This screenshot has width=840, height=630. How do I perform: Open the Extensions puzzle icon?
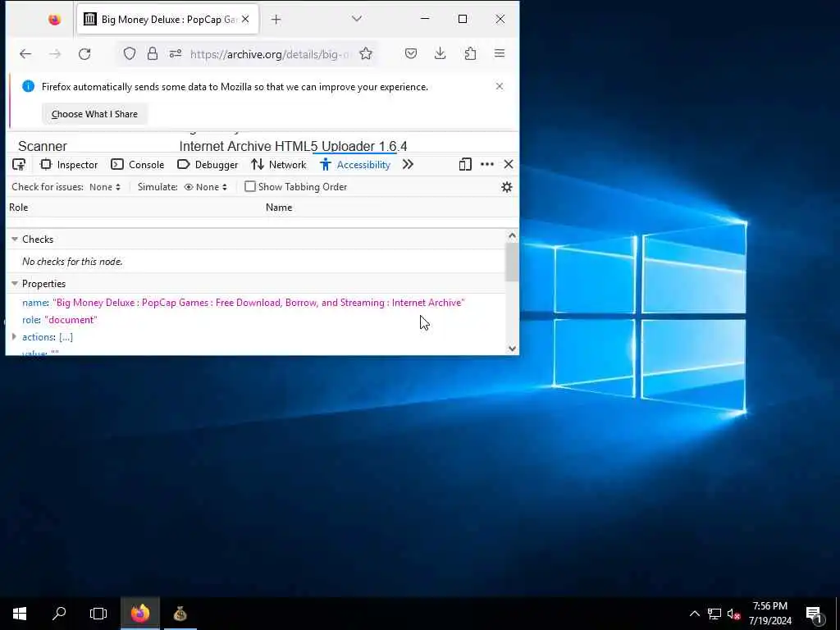pos(470,53)
